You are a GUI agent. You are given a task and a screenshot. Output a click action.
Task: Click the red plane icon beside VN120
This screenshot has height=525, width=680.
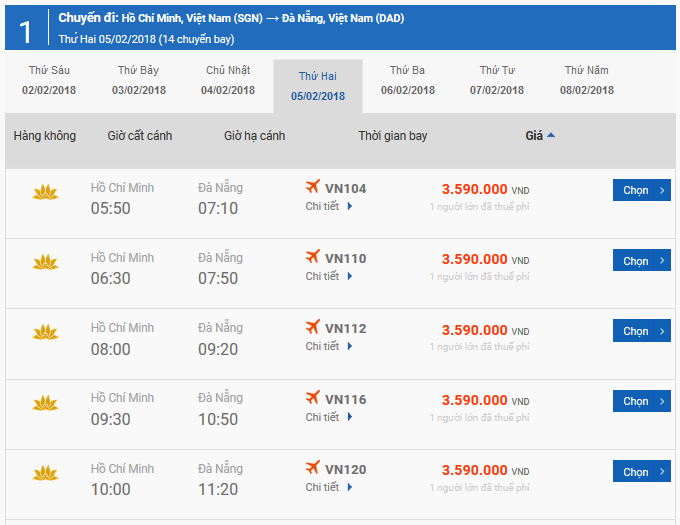313,467
